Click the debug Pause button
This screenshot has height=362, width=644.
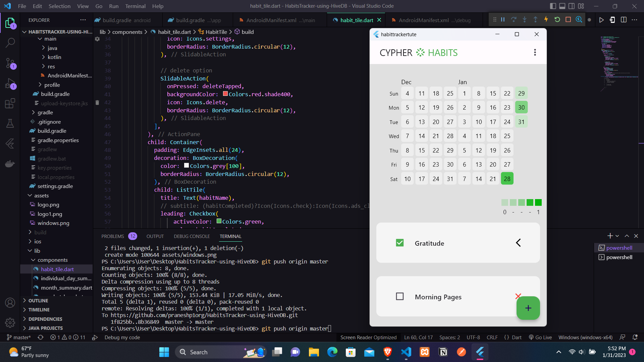pyautogui.click(x=503, y=20)
